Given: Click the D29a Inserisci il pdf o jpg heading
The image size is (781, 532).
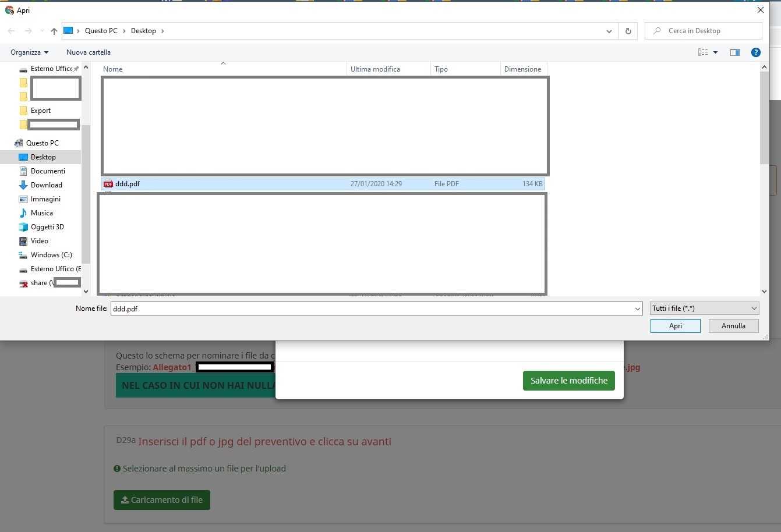Looking at the screenshot, I should pyautogui.click(x=254, y=441).
